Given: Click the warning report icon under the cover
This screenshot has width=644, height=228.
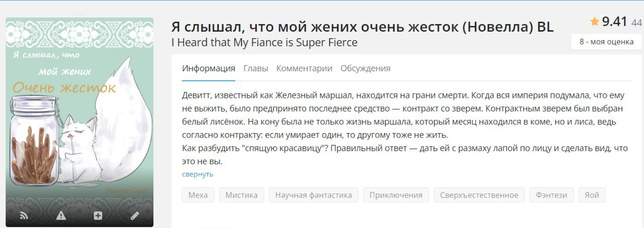Looking at the screenshot, I should click(61, 215).
